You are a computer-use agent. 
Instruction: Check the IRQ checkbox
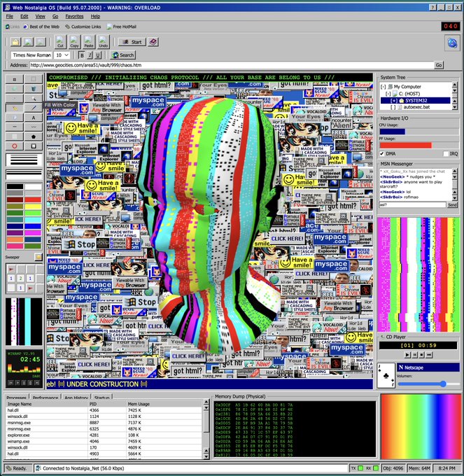click(446, 153)
